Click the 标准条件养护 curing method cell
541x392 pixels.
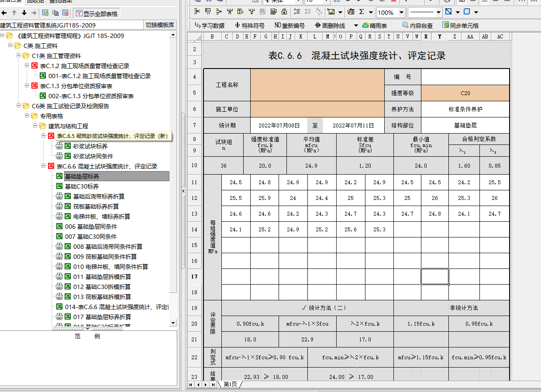(x=465, y=109)
